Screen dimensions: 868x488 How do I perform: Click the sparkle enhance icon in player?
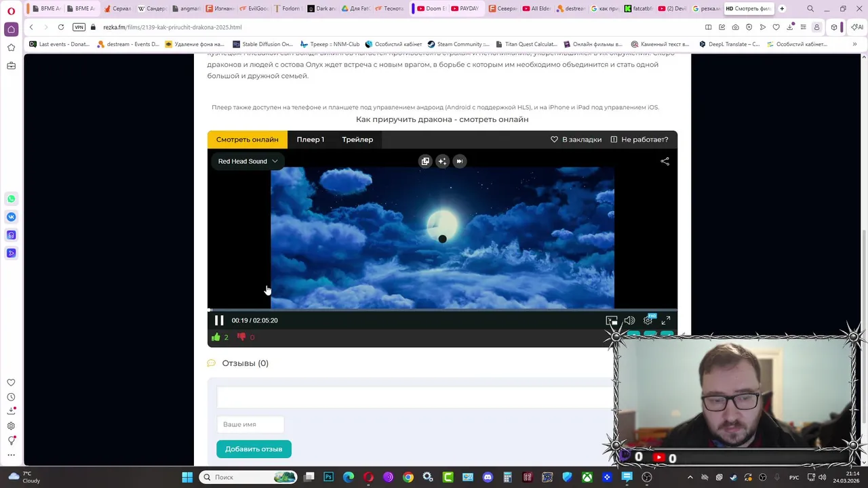coord(442,161)
